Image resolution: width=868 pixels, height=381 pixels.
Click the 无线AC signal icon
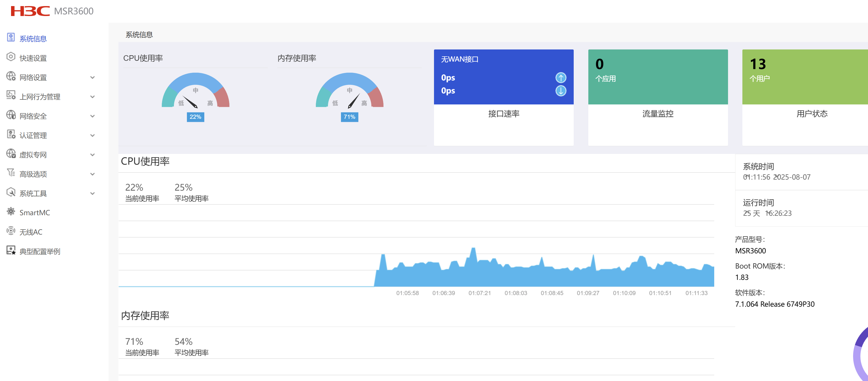click(11, 231)
